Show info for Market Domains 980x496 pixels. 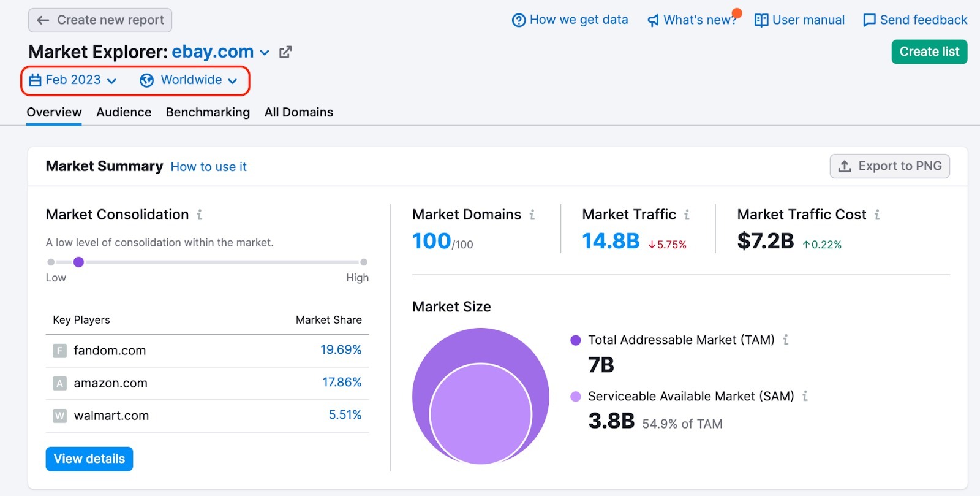pos(532,215)
